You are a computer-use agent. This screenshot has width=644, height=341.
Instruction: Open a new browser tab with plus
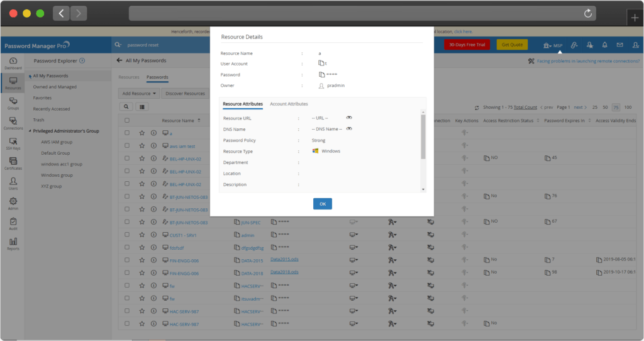(x=635, y=17)
